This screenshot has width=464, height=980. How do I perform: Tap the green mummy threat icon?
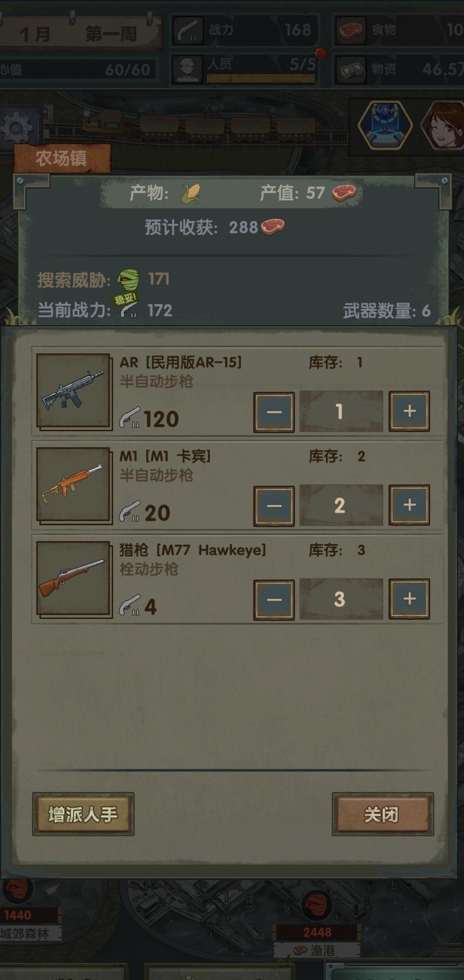click(x=128, y=280)
